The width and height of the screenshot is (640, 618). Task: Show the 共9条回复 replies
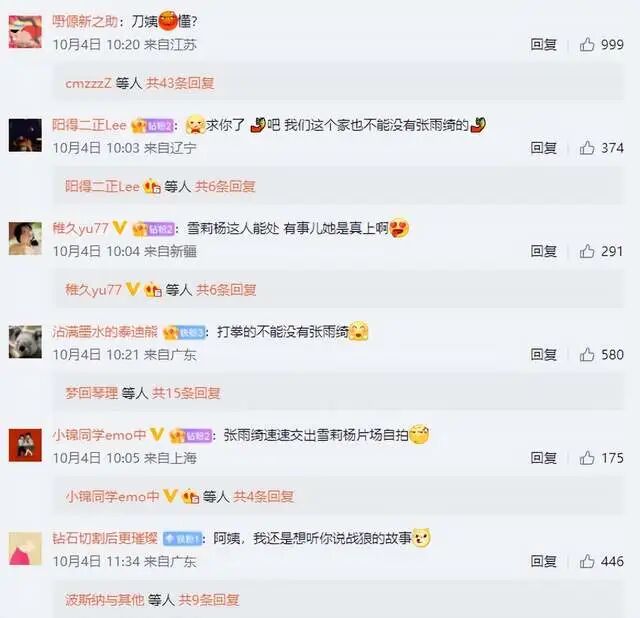click(209, 600)
